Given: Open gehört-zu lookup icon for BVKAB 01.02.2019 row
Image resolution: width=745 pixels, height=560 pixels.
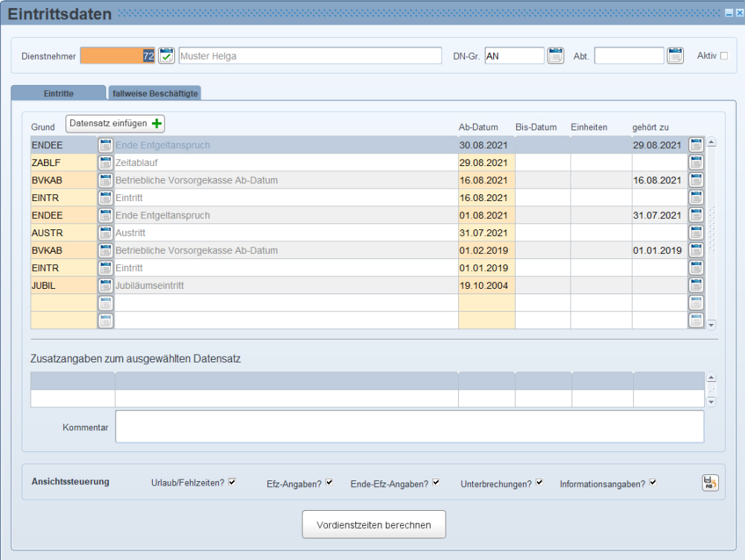Looking at the screenshot, I should 696,250.
